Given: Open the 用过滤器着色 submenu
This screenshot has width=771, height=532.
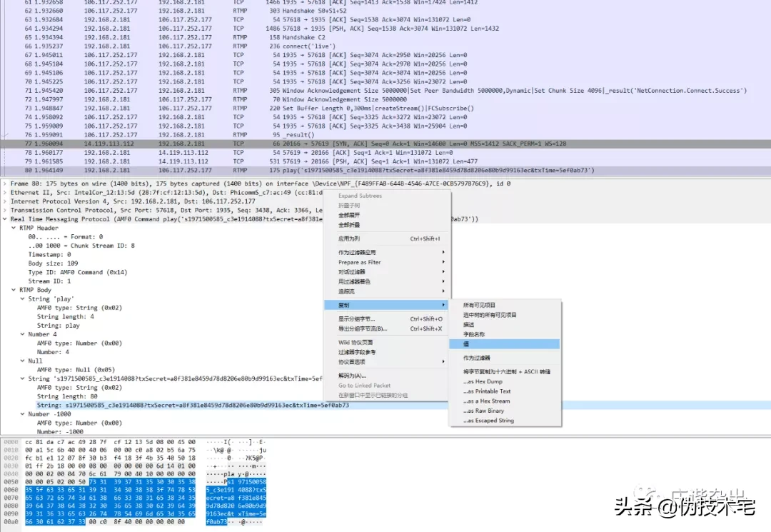Looking at the screenshot, I should [386, 282].
